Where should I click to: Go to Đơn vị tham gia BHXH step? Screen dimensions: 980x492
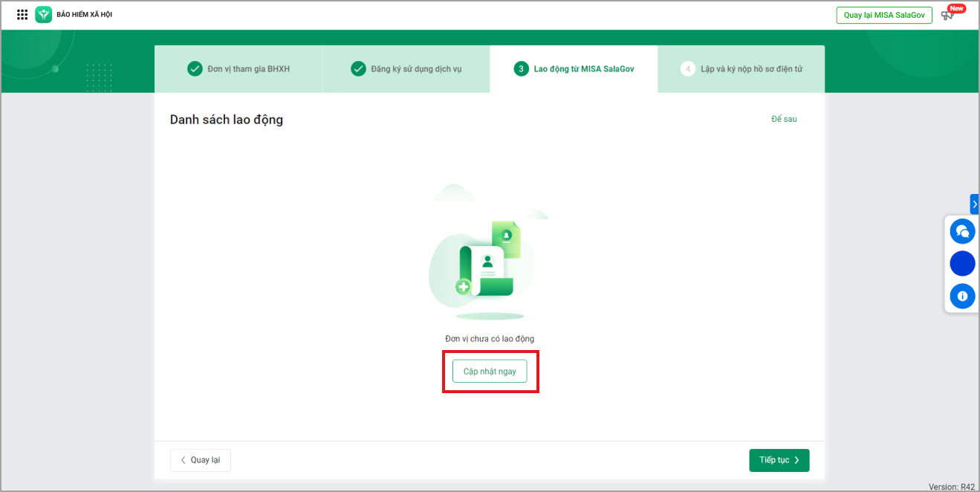(248, 69)
